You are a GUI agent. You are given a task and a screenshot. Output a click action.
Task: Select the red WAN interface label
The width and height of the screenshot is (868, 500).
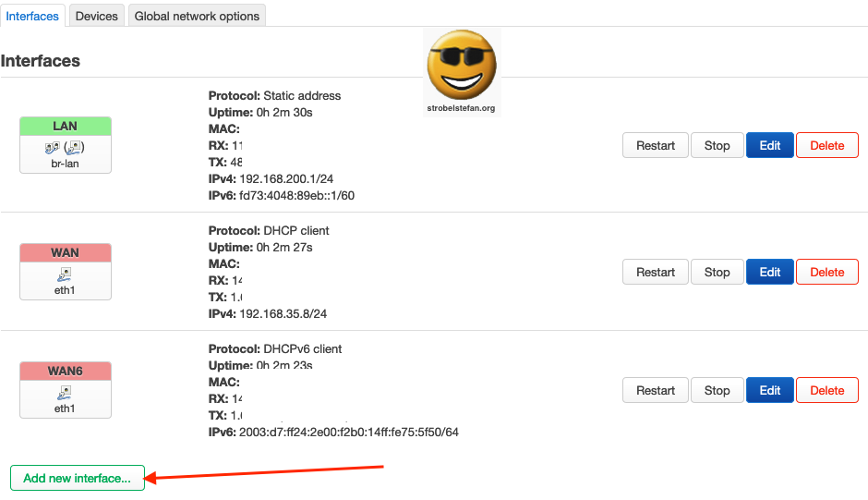coord(66,252)
